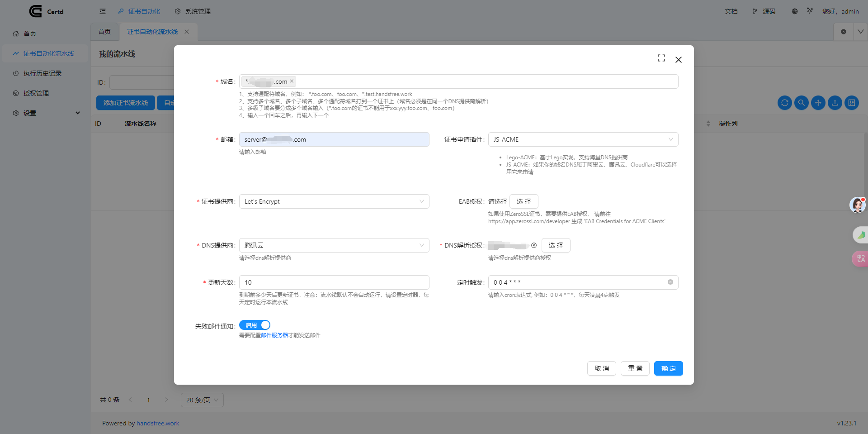Open the 证书提供商 Let's Encrypt dropdown

point(334,201)
